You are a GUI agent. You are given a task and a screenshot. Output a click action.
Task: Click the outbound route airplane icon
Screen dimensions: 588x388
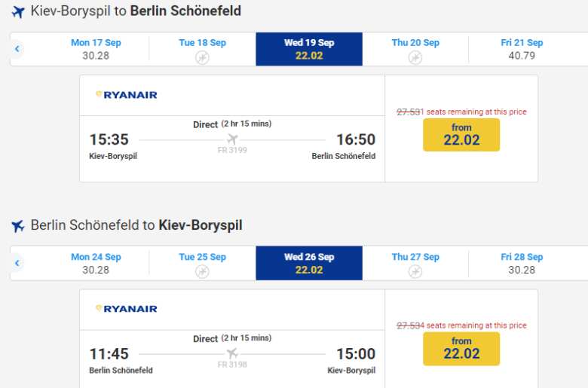tap(19, 12)
